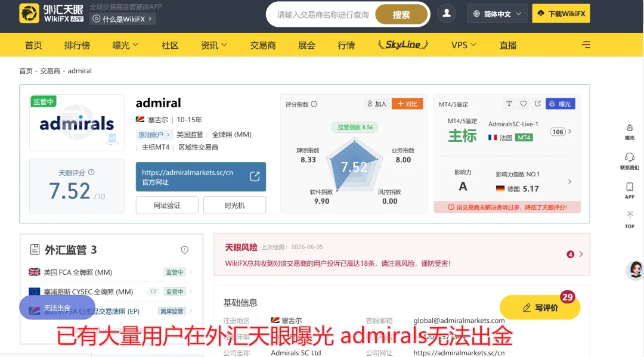Click the red unresolved complaints warning notice
Screen dimensions: 644x357
pyautogui.click(x=507, y=207)
